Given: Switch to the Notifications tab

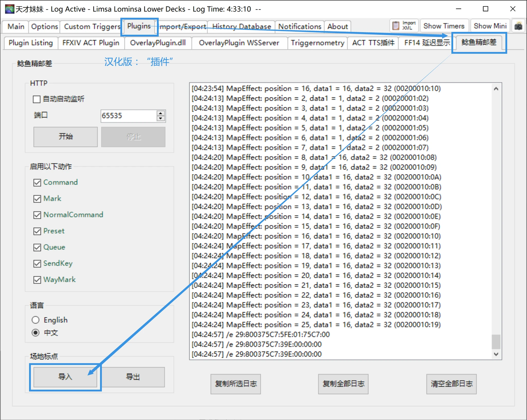Looking at the screenshot, I should (299, 26).
